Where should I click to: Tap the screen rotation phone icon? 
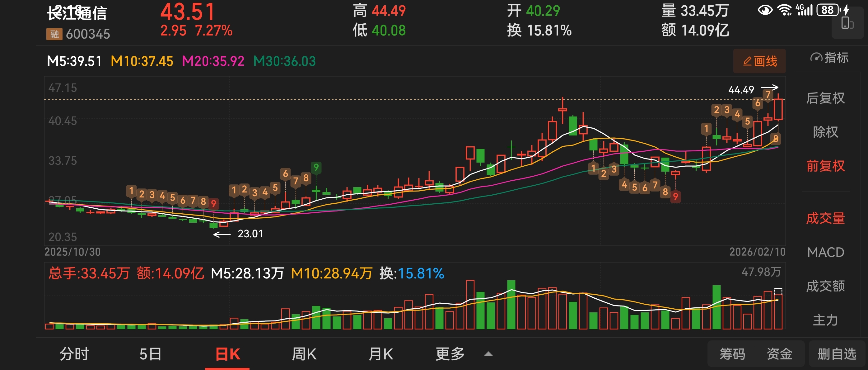point(847,24)
